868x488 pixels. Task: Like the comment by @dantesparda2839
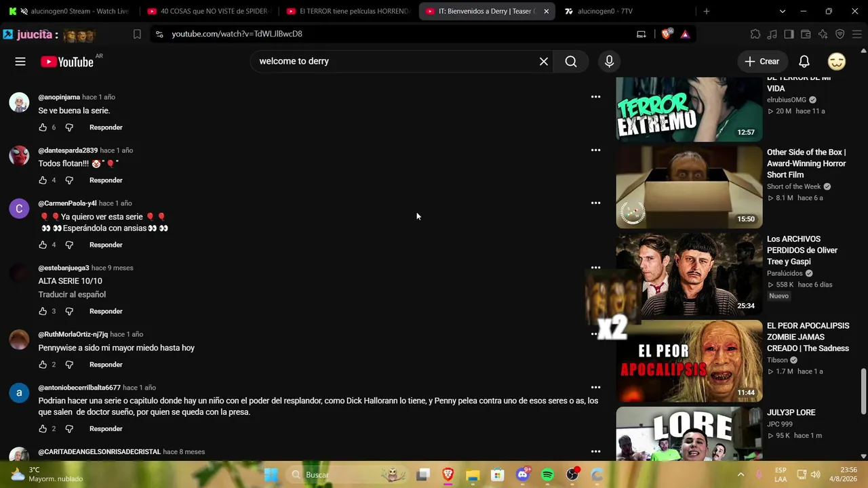click(43, 180)
